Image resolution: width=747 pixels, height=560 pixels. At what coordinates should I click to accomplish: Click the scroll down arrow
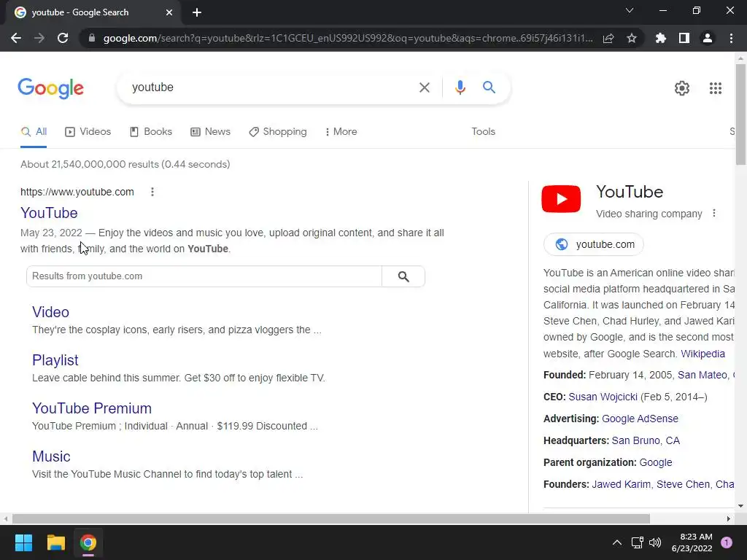740,506
